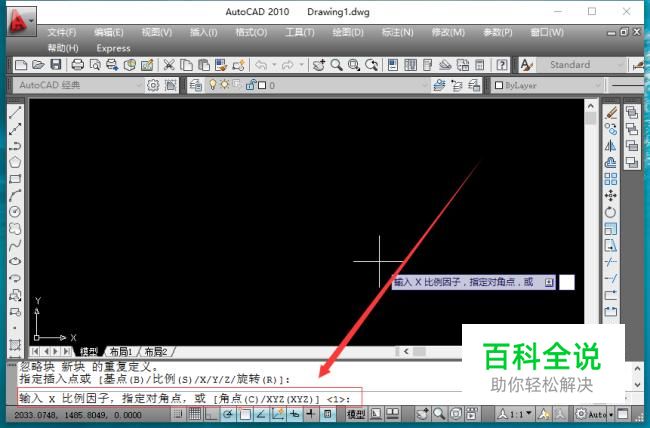
Task: Toggle Object Snap Tracking in status bar
Action: [x=261, y=413]
